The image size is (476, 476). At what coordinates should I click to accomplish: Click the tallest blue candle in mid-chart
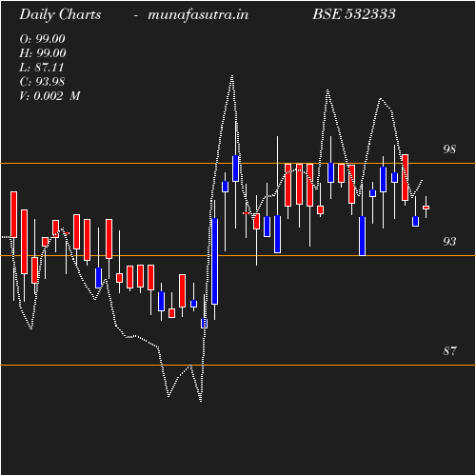(x=214, y=261)
